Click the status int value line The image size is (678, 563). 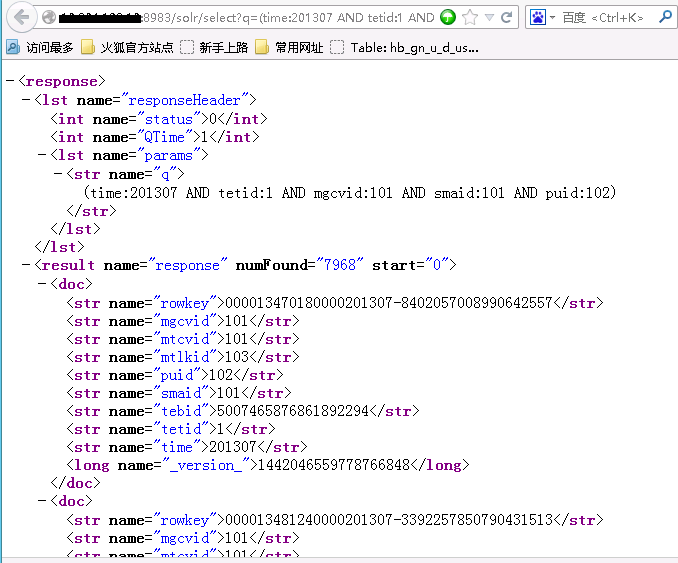tap(159, 118)
